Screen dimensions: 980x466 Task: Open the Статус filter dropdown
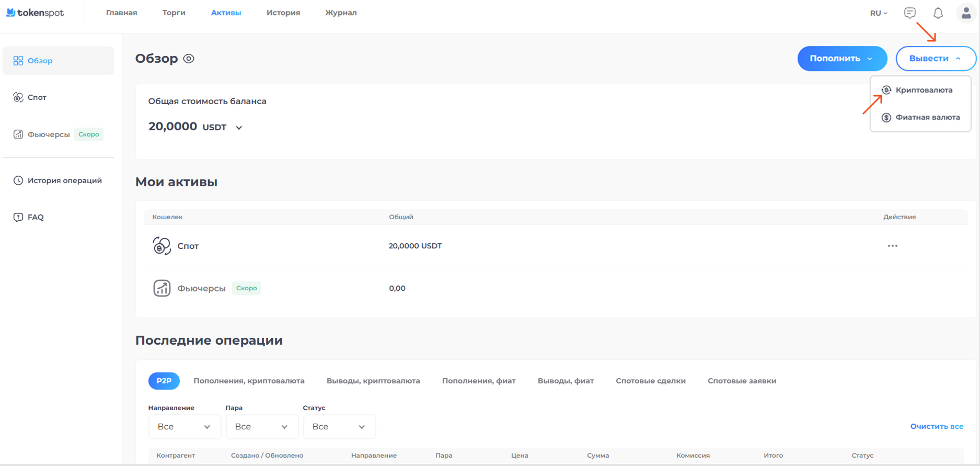coord(339,427)
